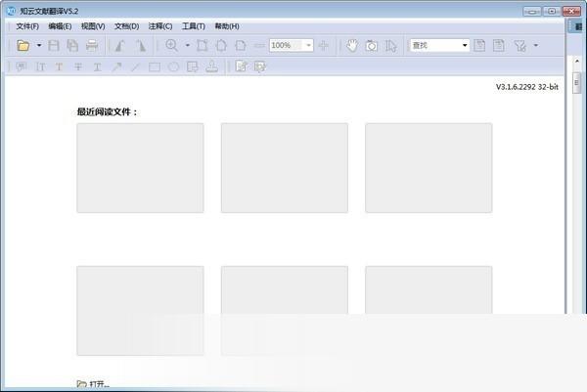Select the text box callout tool
The image size is (587, 392).
[x=193, y=66]
